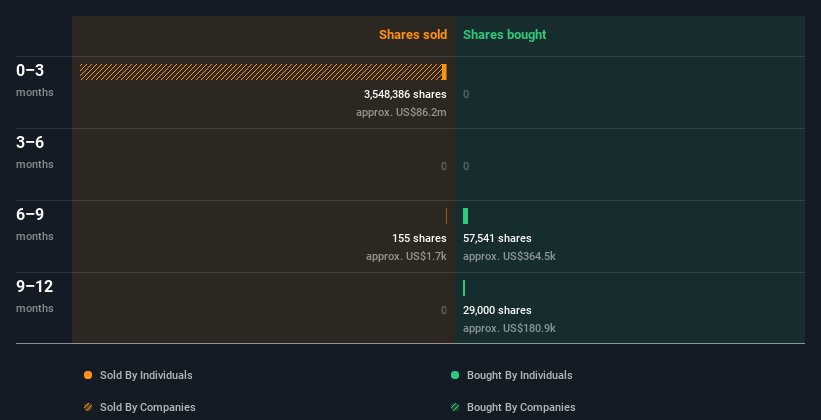This screenshot has height=420, width=821.
Task: Click the Shares bought column header
Action: [x=504, y=35]
